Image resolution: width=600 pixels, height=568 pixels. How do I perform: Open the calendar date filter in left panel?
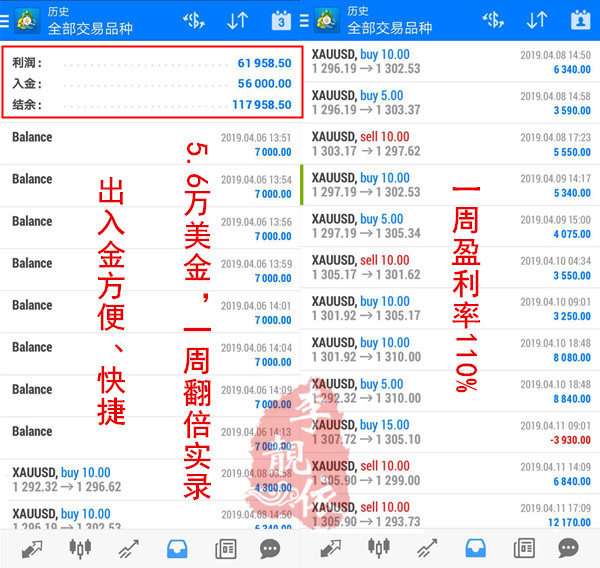pyautogui.click(x=281, y=19)
